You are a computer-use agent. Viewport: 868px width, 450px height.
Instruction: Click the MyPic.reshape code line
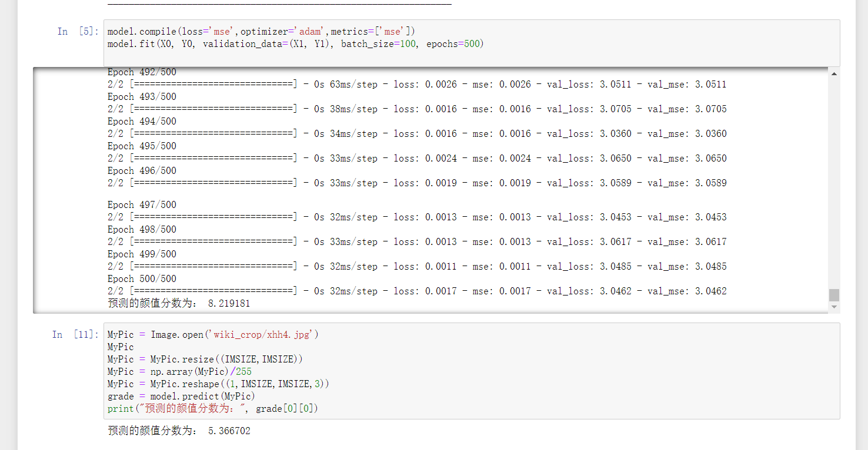[218, 384]
